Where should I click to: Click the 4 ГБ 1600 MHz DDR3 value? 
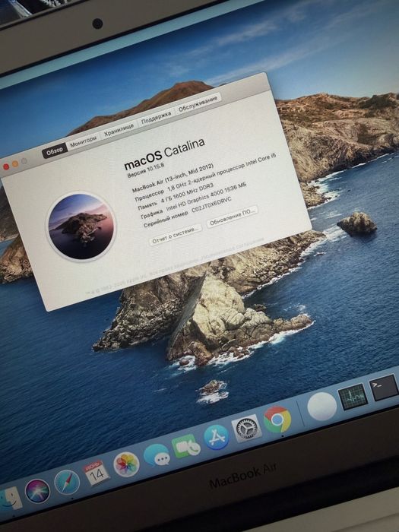tap(187, 193)
